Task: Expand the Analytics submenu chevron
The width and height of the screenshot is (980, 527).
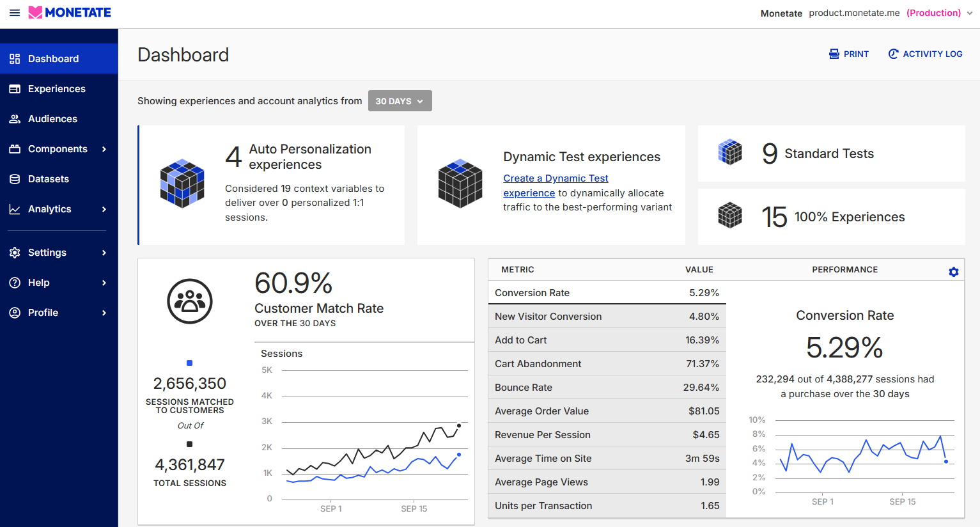Action: [x=104, y=209]
